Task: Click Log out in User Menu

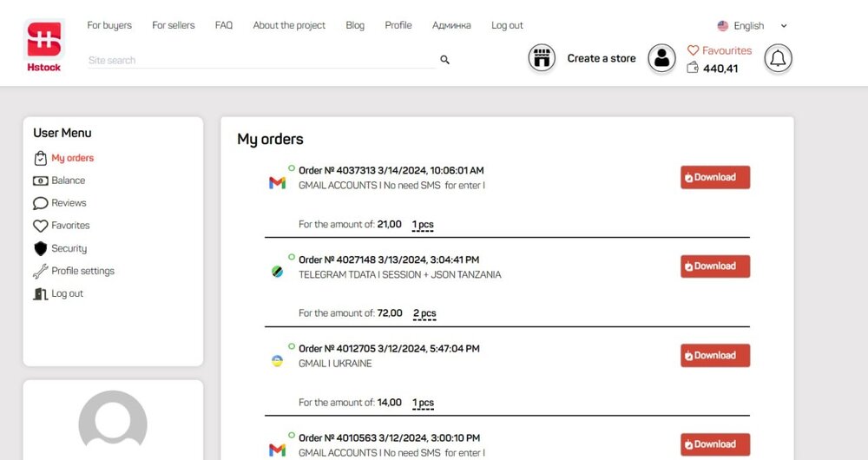Action: (x=67, y=293)
